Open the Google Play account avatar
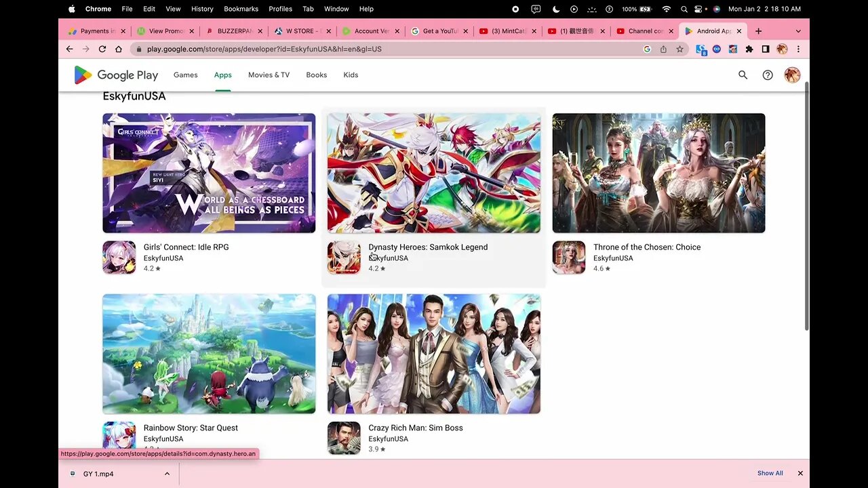The height and width of the screenshot is (488, 868). point(792,75)
